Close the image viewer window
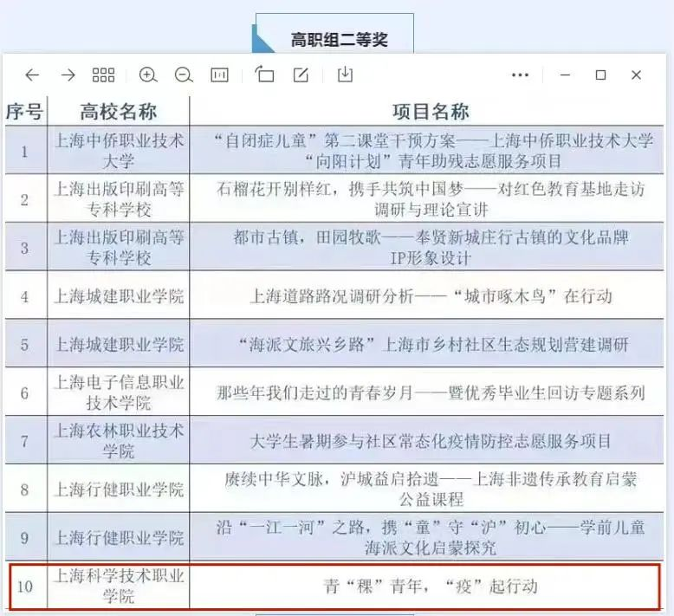 (x=636, y=75)
